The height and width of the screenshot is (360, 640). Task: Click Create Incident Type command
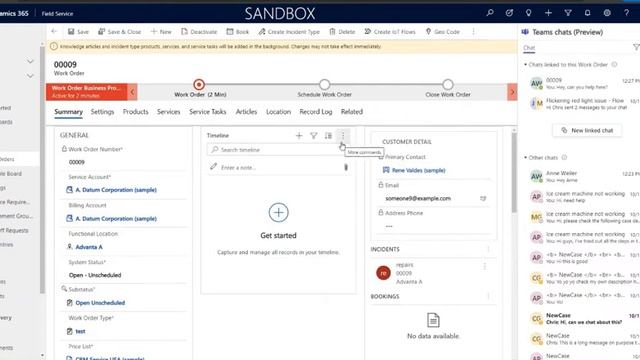coord(289,31)
